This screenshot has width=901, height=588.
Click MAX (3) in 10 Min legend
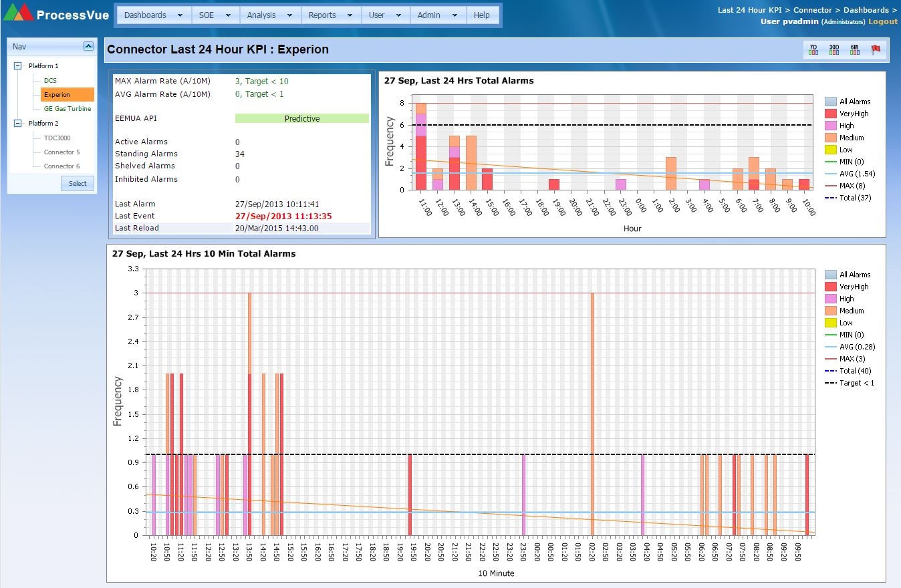tap(854, 359)
